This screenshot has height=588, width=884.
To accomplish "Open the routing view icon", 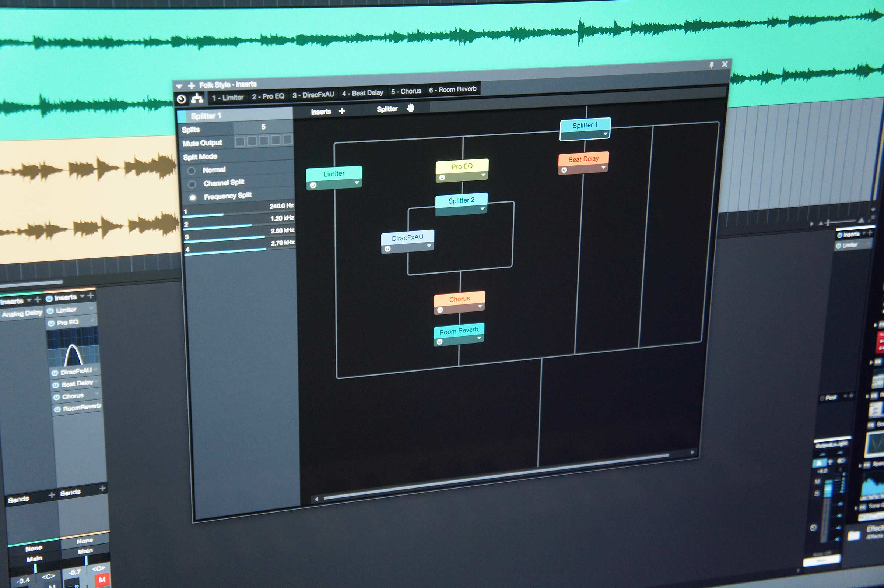I will (197, 98).
